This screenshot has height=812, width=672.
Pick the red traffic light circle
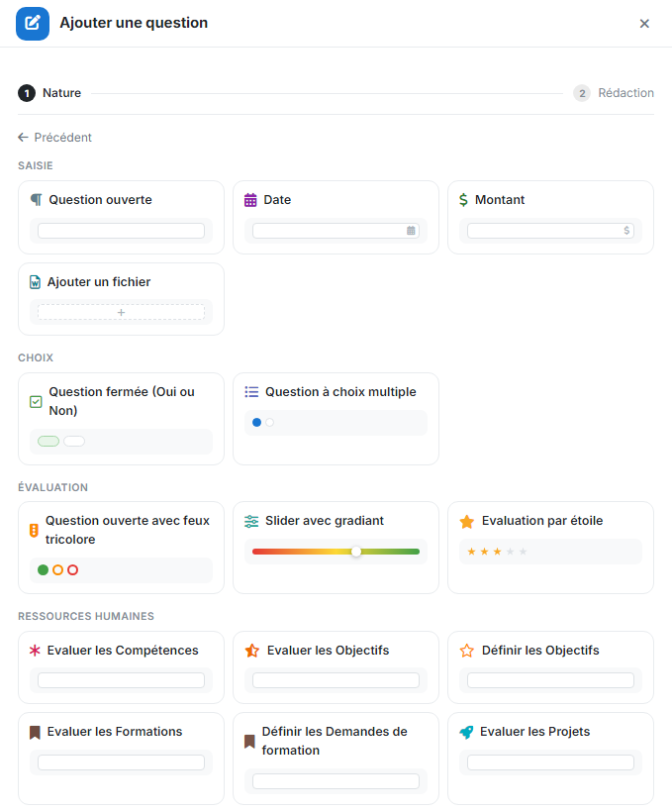(73, 570)
